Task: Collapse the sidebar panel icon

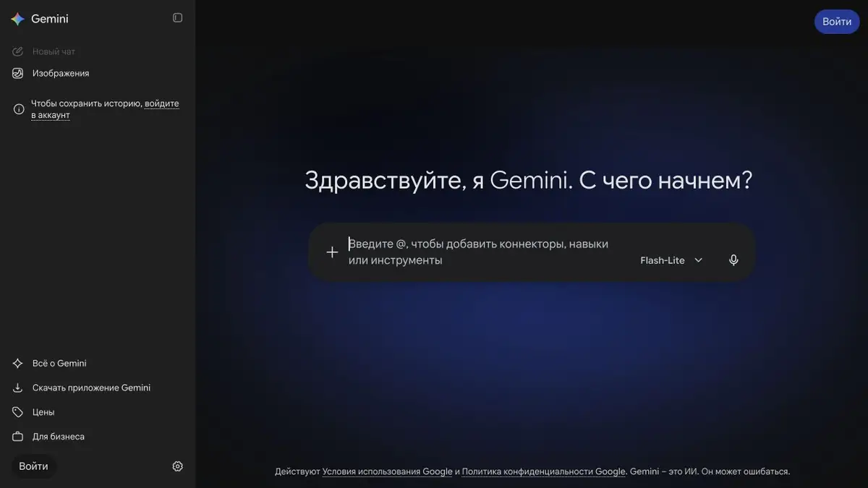Action: 178,17
